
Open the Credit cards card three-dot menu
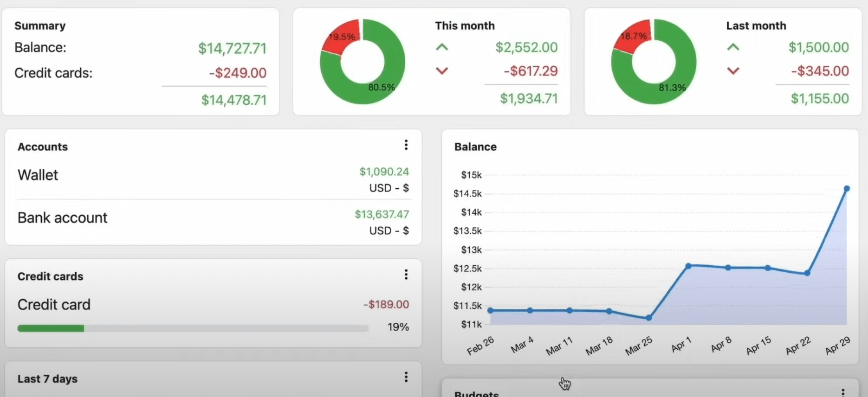(406, 275)
